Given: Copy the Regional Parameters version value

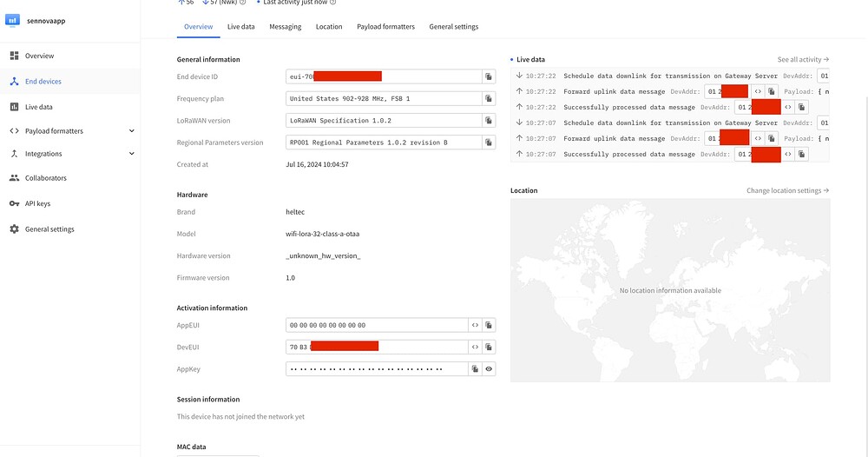Looking at the screenshot, I should click(x=489, y=142).
